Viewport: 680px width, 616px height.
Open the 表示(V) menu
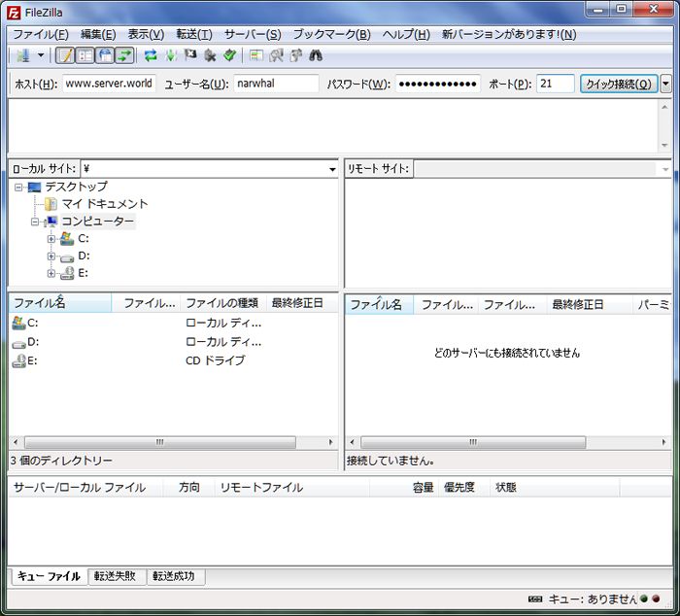[146, 34]
